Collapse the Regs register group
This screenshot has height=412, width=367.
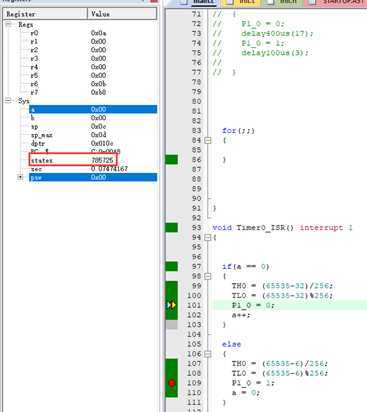pos(8,25)
